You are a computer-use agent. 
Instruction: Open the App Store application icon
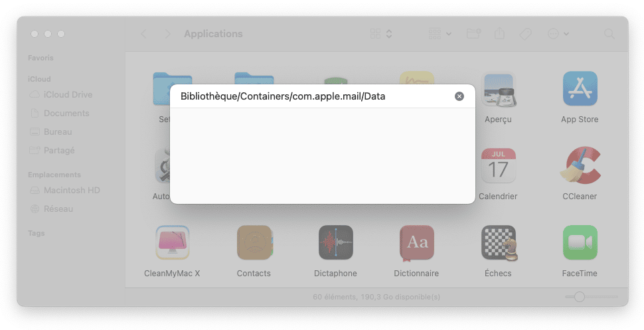tap(580, 88)
